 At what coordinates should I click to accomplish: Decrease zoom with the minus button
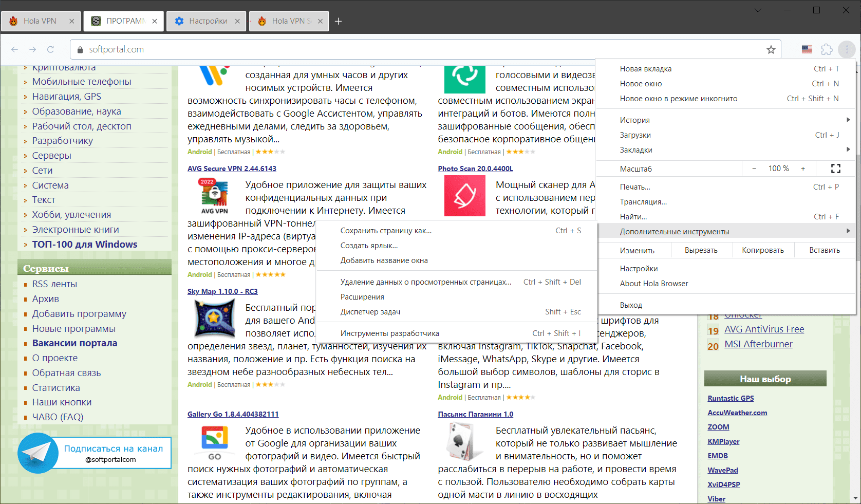[754, 169]
